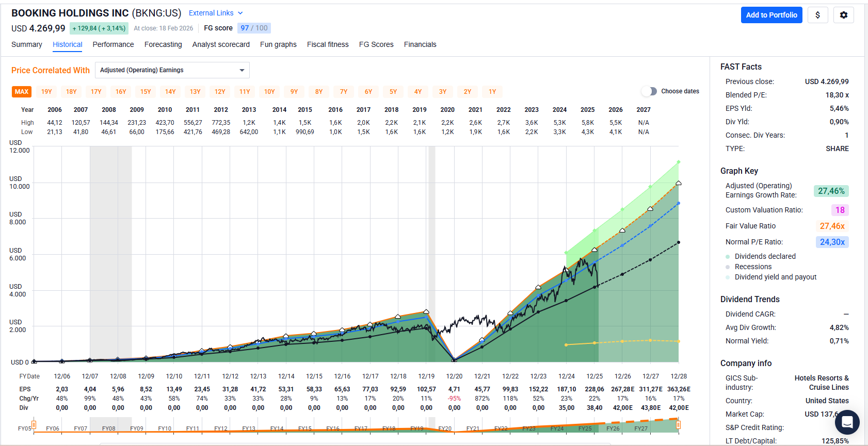Click the FG score 97 / 100 badge

254,28
